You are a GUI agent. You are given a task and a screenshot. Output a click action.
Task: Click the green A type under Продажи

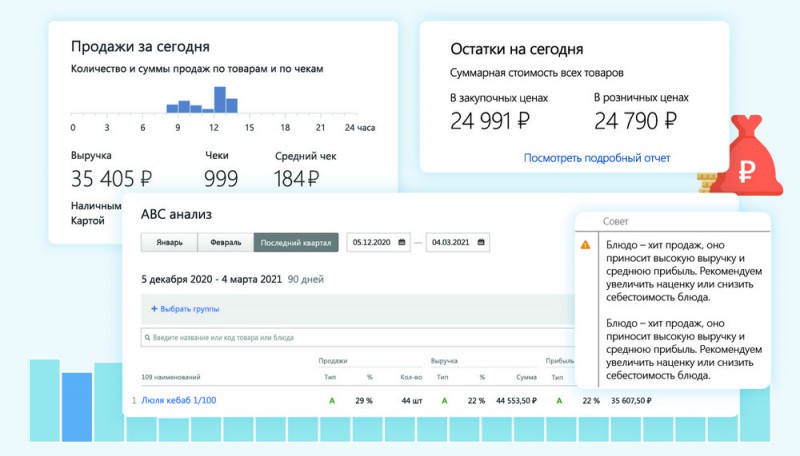coord(331,401)
